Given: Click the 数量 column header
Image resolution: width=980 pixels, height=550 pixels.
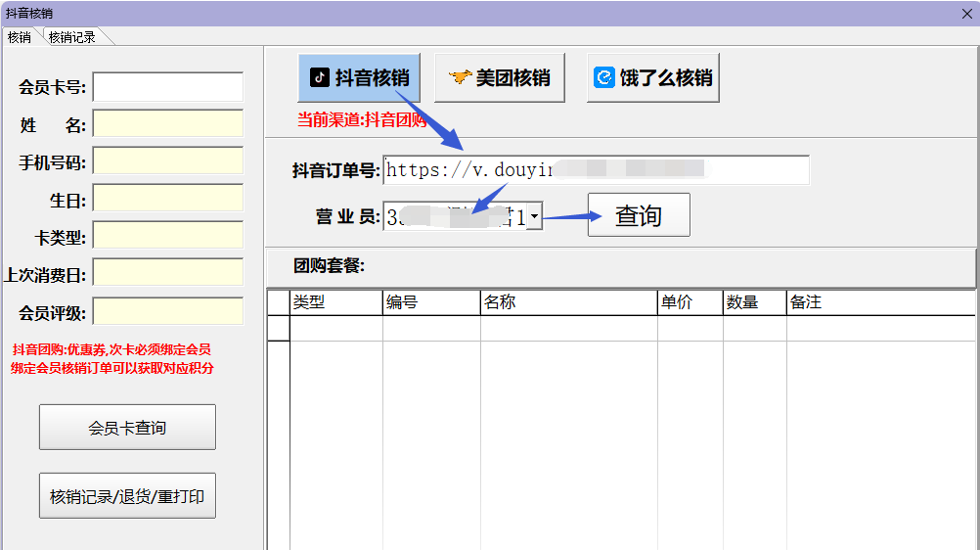Looking at the screenshot, I should tap(754, 302).
